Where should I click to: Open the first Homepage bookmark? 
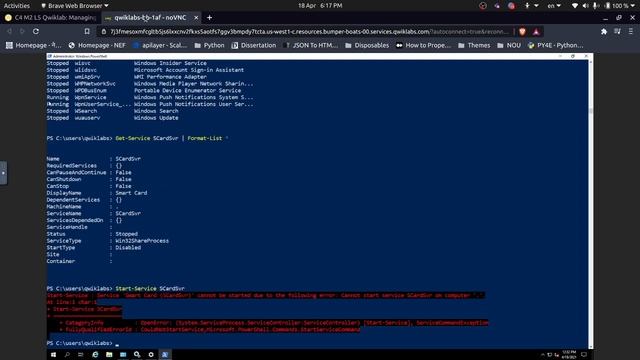pyautogui.click(x=33, y=45)
